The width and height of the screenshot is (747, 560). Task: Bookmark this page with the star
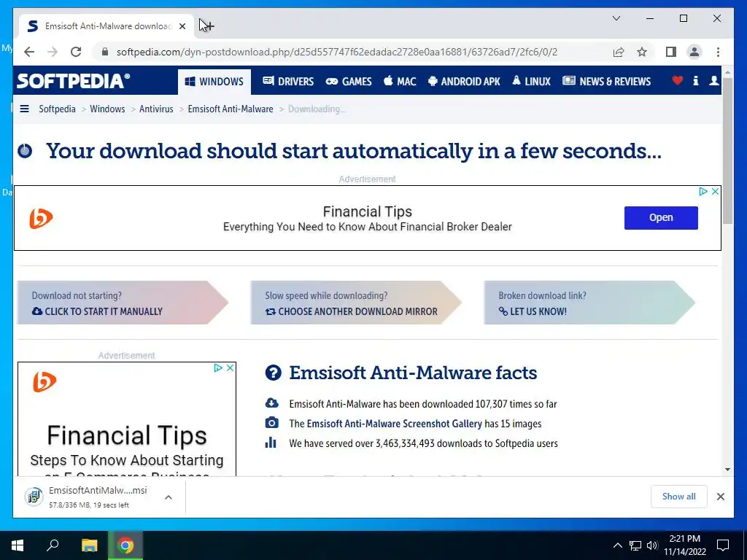(x=642, y=52)
